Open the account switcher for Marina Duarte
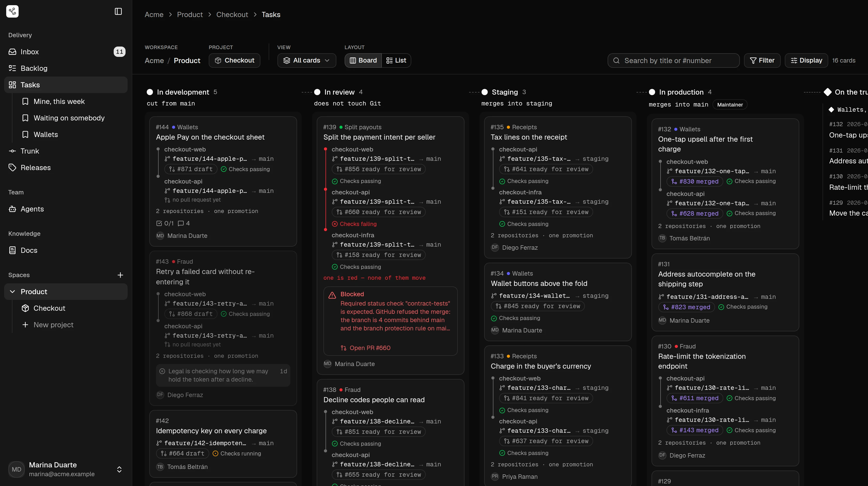Viewport: 868px width, 486px height. coord(66,469)
